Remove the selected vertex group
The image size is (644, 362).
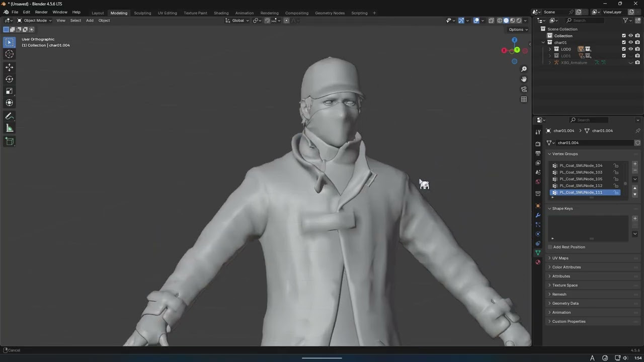pos(635,170)
